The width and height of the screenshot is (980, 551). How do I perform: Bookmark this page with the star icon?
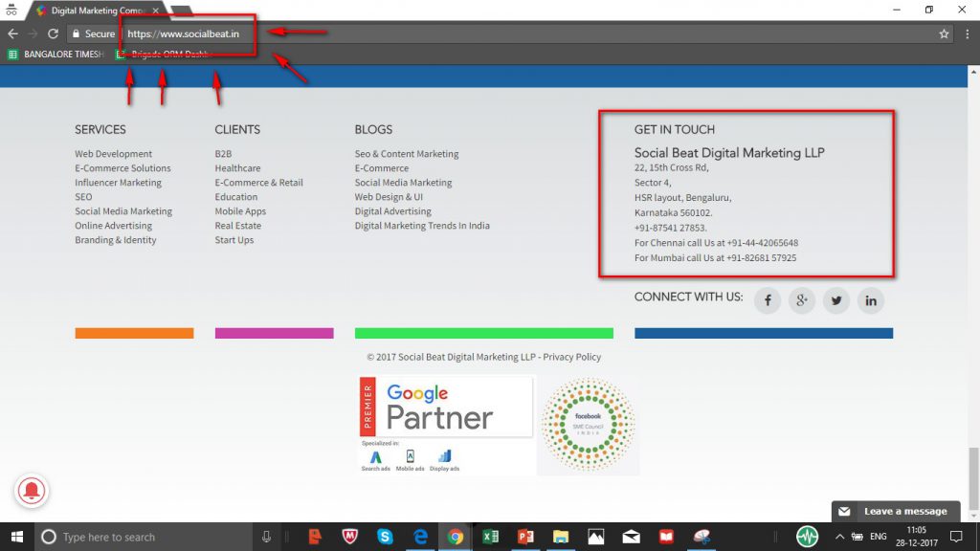(944, 34)
